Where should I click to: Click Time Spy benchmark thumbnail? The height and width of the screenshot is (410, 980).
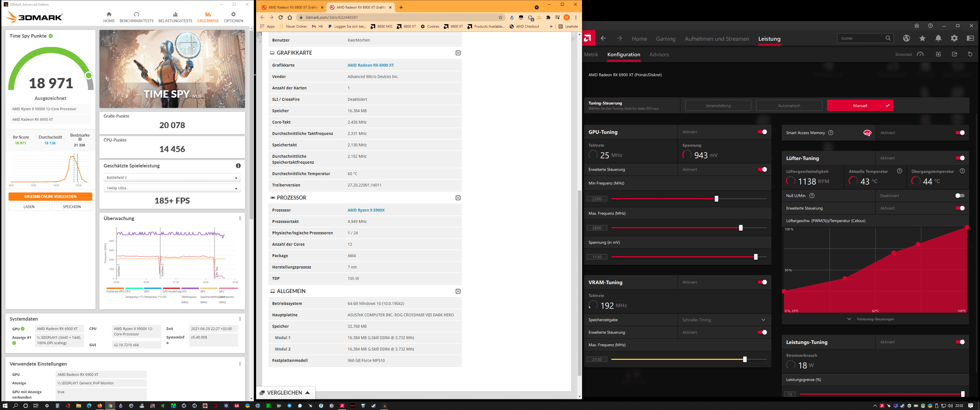(x=172, y=69)
